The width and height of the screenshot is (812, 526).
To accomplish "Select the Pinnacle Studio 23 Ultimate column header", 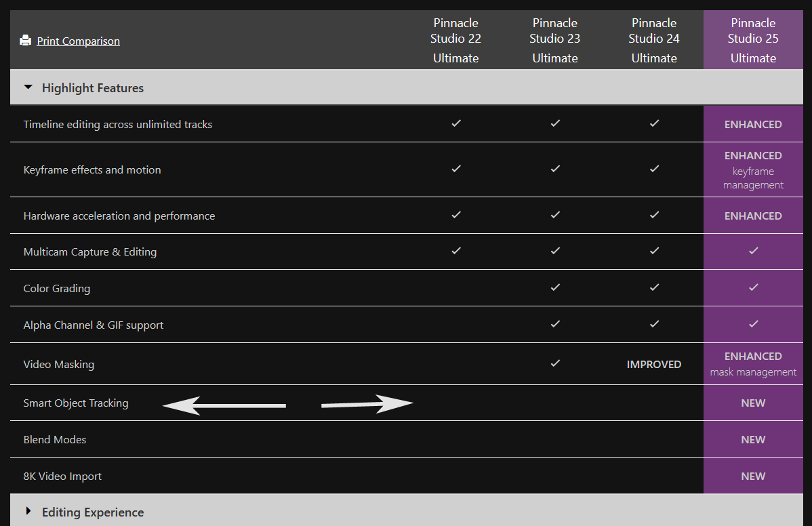I will pos(554,41).
